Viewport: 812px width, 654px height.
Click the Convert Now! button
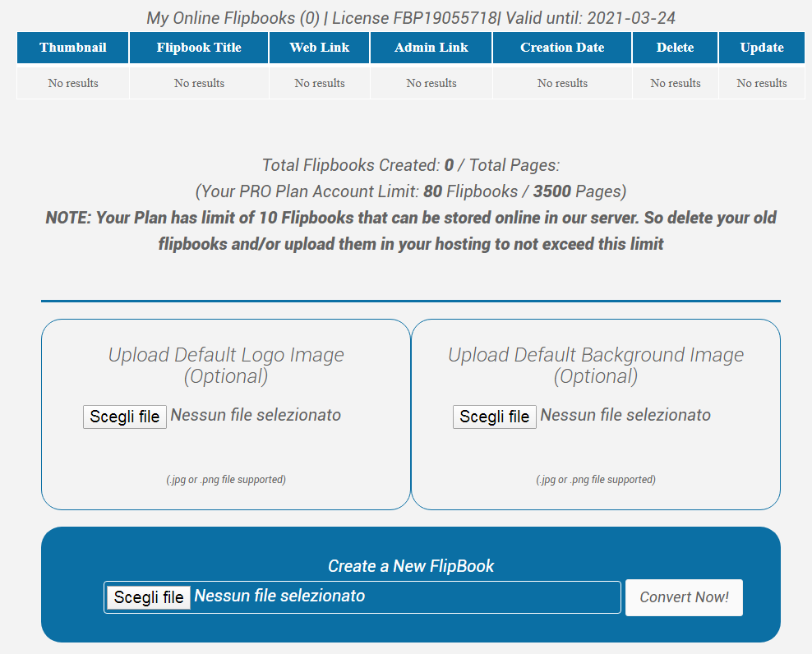pyautogui.click(x=684, y=597)
